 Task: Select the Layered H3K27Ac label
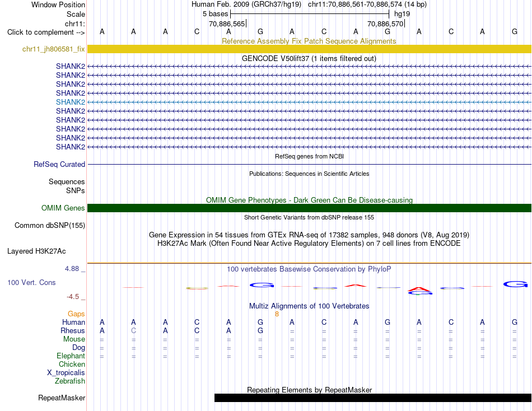(x=36, y=251)
